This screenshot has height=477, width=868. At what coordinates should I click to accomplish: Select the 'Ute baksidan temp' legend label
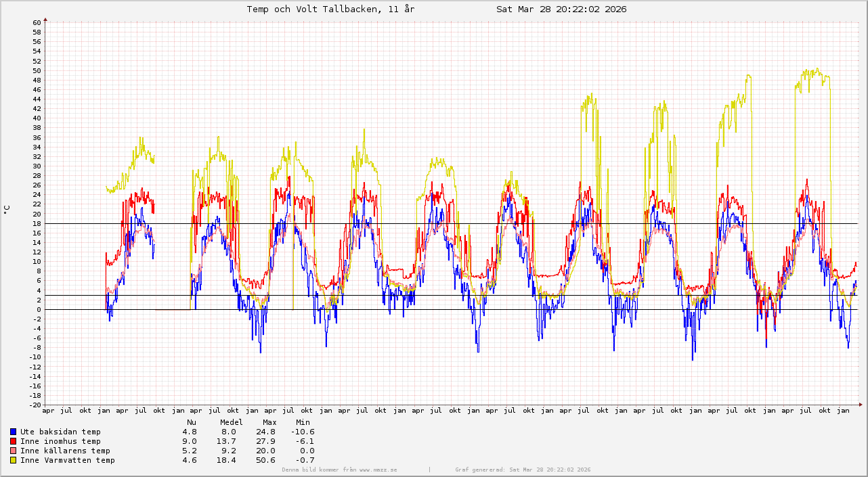click(x=60, y=432)
